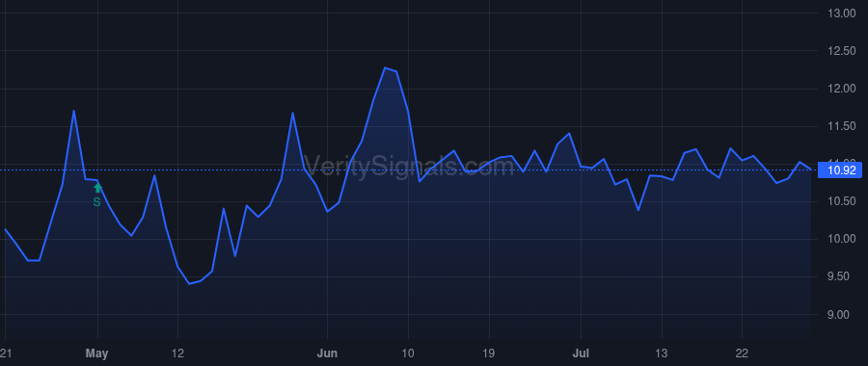This screenshot has width=868, height=366.
Task: Click the 12 date label after May
Action: (x=177, y=353)
